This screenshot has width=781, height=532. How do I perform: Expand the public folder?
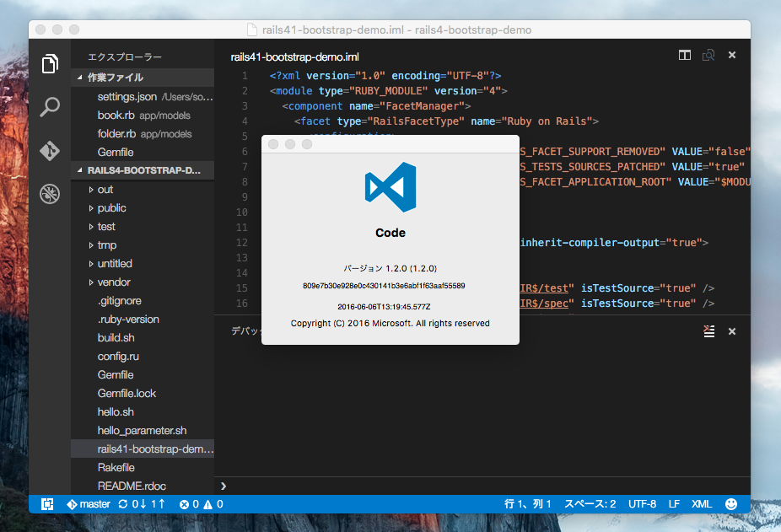(111, 208)
